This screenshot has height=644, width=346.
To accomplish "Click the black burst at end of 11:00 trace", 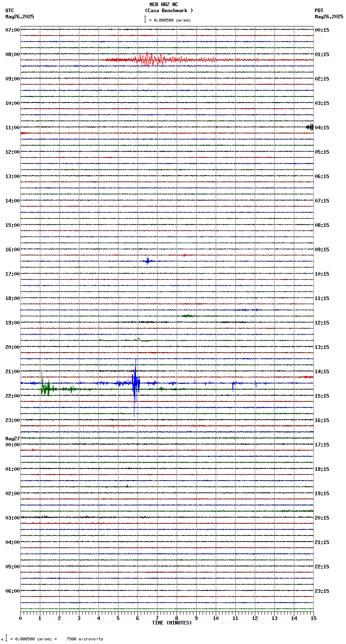I will pyautogui.click(x=310, y=127).
